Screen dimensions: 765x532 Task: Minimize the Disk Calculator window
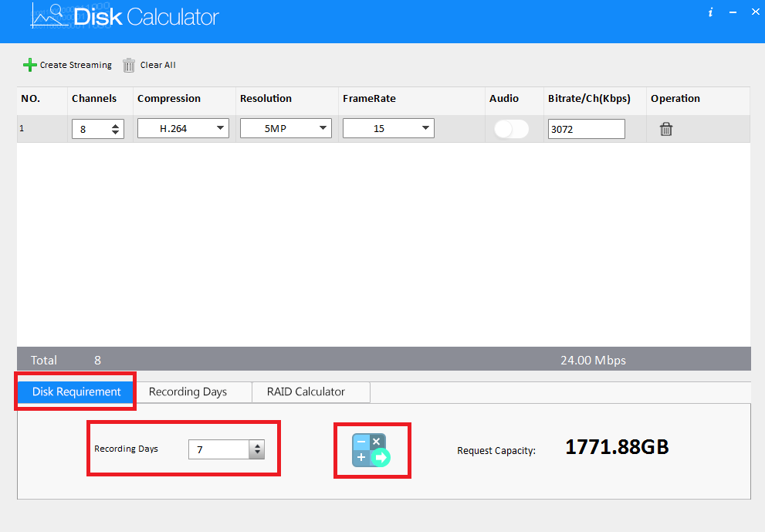(733, 12)
